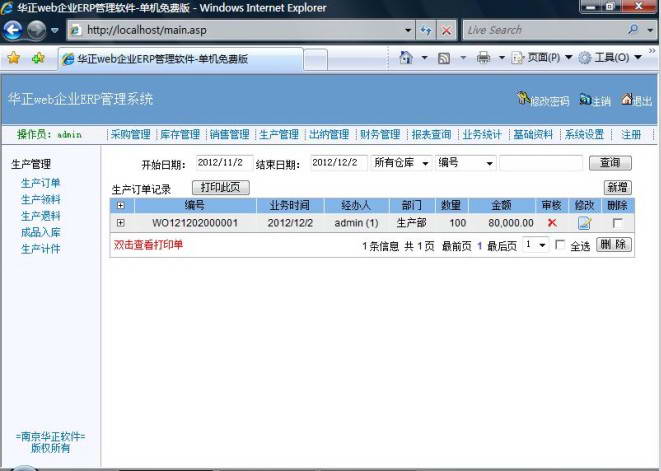The height and width of the screenshot is (471, 661).
Task: Open the 编号 search field dropdown
Action: coord(465,163)
